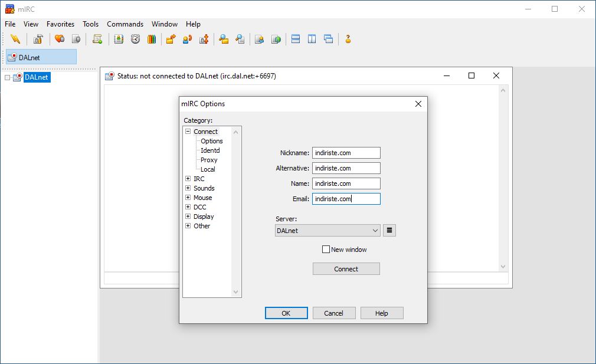Select Options under Connect category
The height and width of the screenshot is (364, 596).
pos(212,141)
